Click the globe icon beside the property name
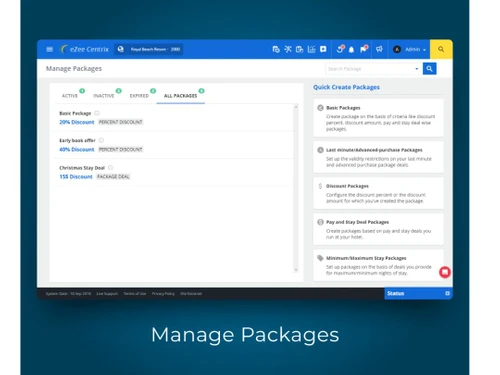This screenshot has height=375, width=500. pyautogui.click(x=121, y=49)
